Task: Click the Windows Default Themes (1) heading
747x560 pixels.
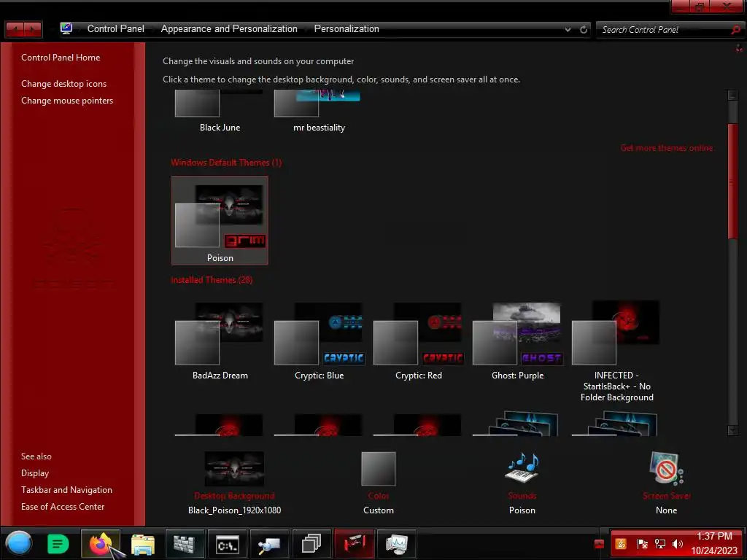Action: point(226,163)
